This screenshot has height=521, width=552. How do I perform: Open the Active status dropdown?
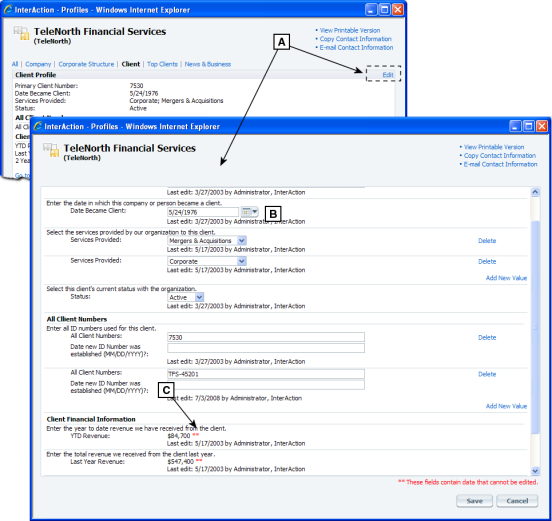[x=199, y=297]
